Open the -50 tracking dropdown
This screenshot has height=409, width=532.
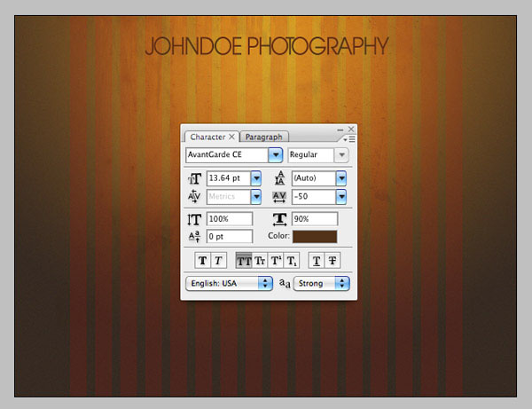tap(341, 197)
